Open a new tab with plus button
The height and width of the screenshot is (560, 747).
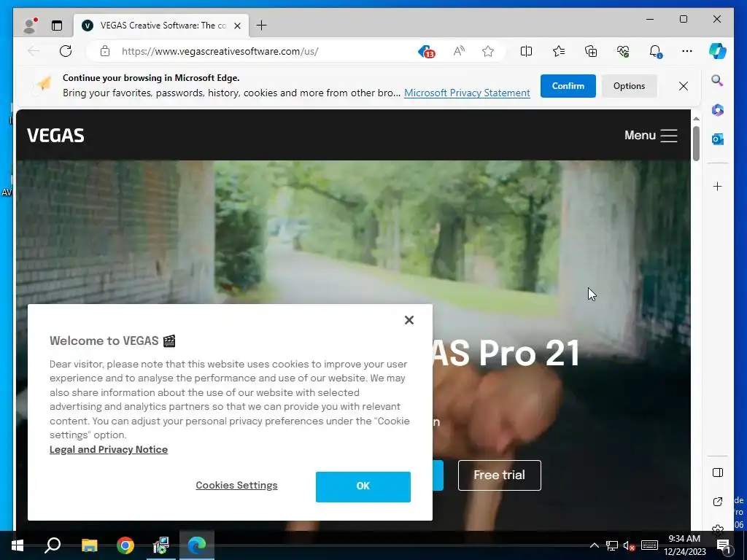(262, 26)
